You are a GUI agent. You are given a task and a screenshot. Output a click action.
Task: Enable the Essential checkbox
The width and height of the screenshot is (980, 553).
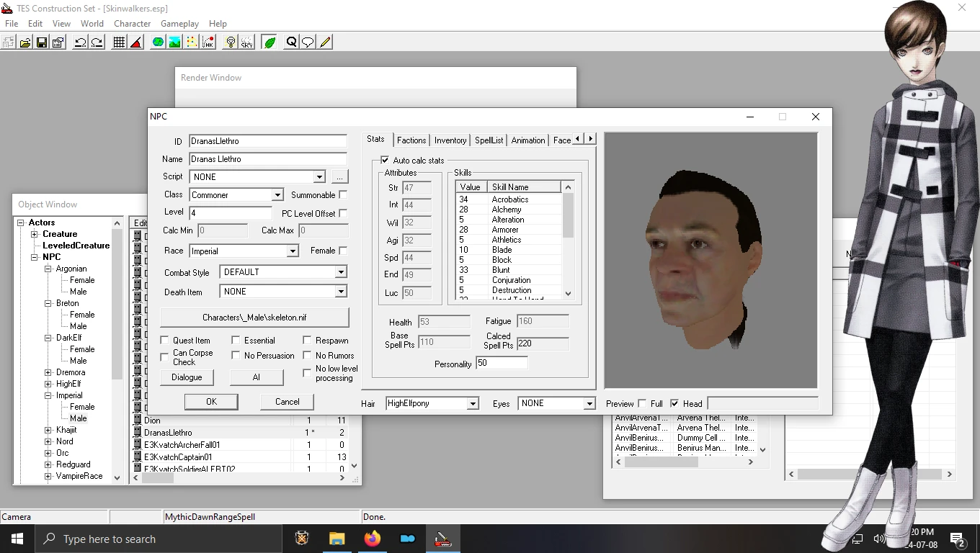click(236, 341)
